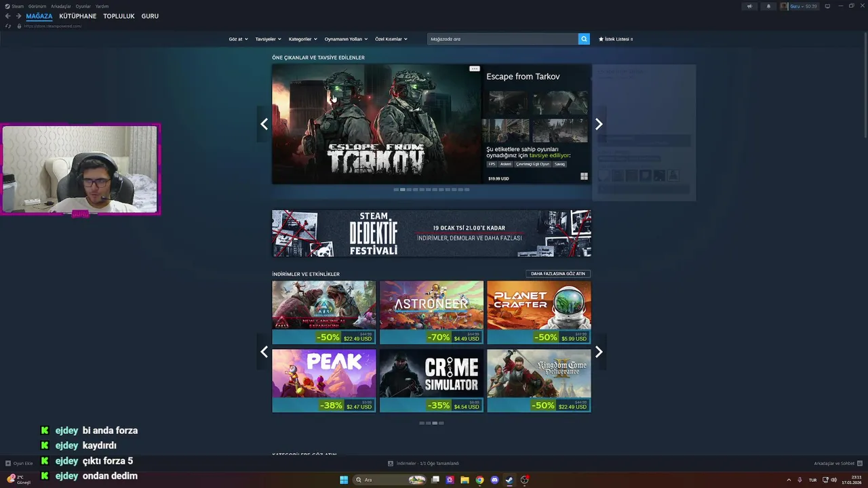Open the Görünüm menu
868x488 pixels.
(x=37, y=6)
